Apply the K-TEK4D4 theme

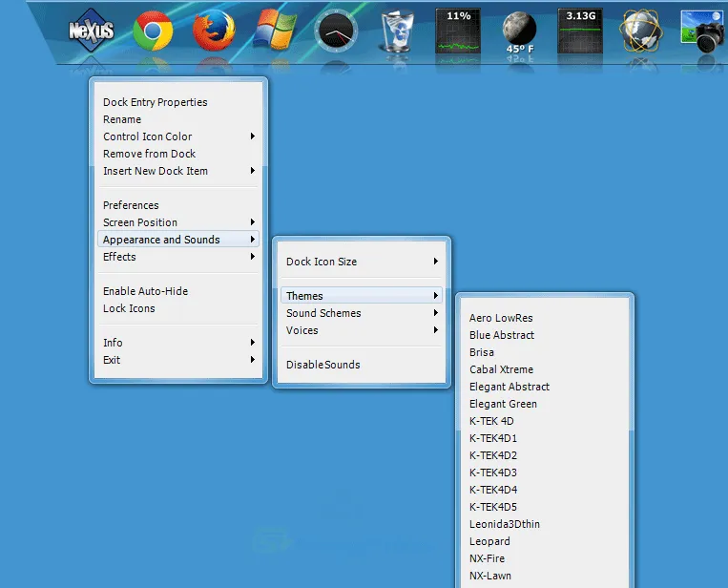[x=545, y=490]
